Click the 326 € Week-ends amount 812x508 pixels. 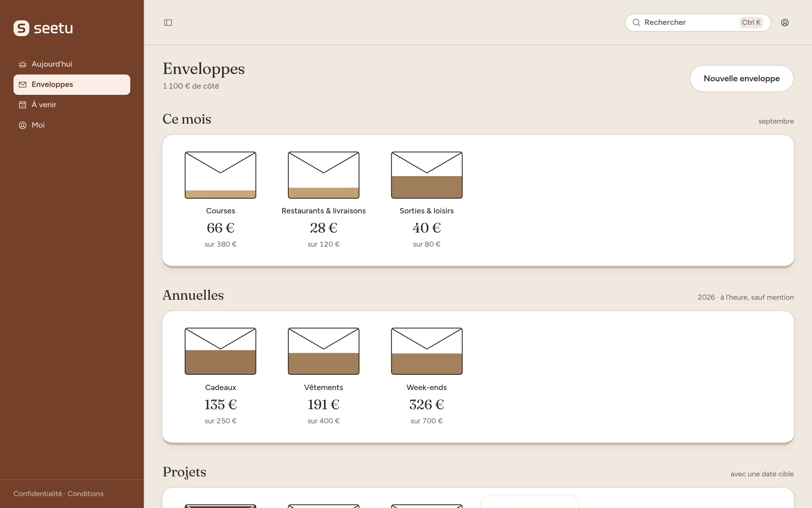click(x=427, y=404)
